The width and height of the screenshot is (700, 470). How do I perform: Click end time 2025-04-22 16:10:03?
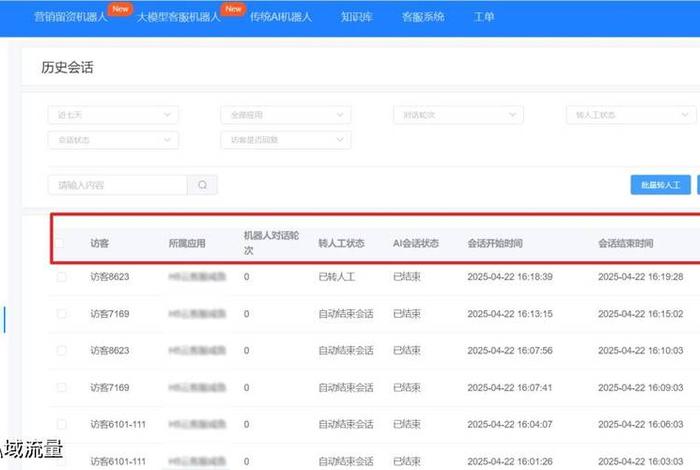pos(641,350)
